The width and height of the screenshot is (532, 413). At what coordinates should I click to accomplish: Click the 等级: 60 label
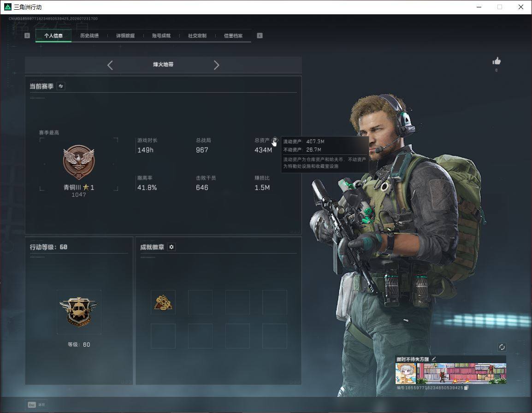point(79,344)
